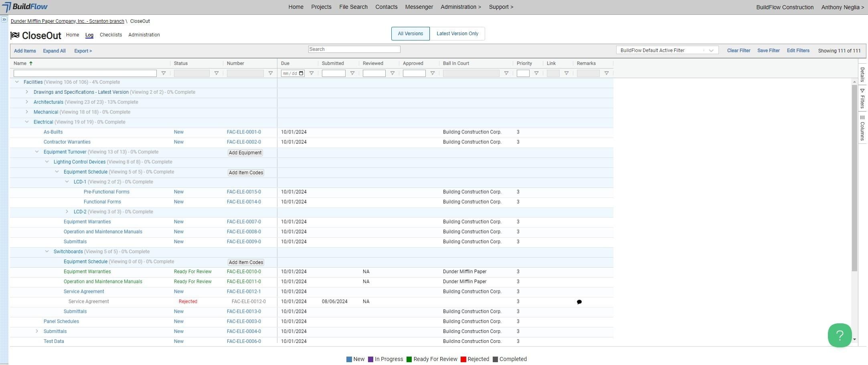Viewport: 868px width, 365px height.
Task: Open the Projects menu item
Action: [321, 7]
